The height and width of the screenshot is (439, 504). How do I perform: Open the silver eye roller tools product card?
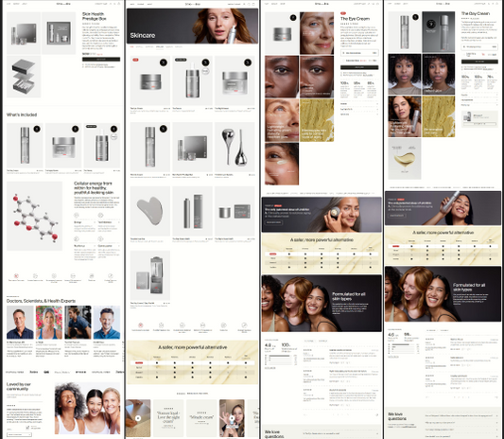tap(235, 147)
